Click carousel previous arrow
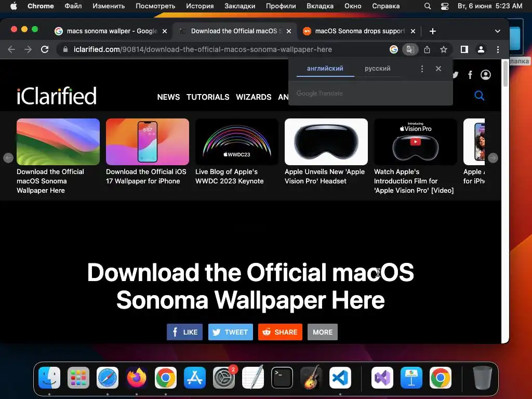This screenshot has height=399, width=532. pos(8,158)
